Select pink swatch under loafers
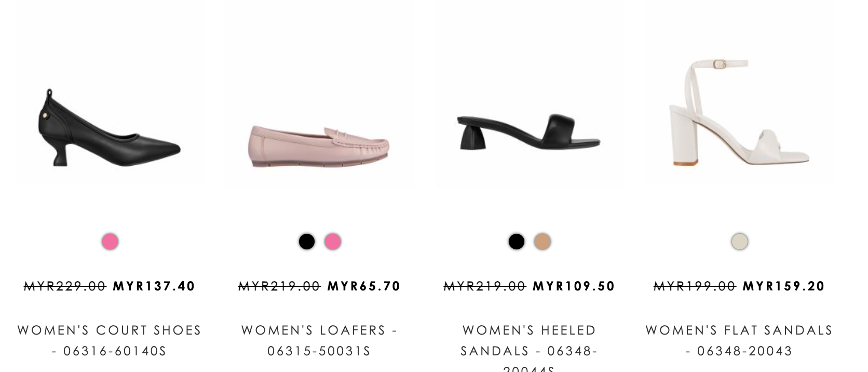The image size is (868, 372). [333, 242]
